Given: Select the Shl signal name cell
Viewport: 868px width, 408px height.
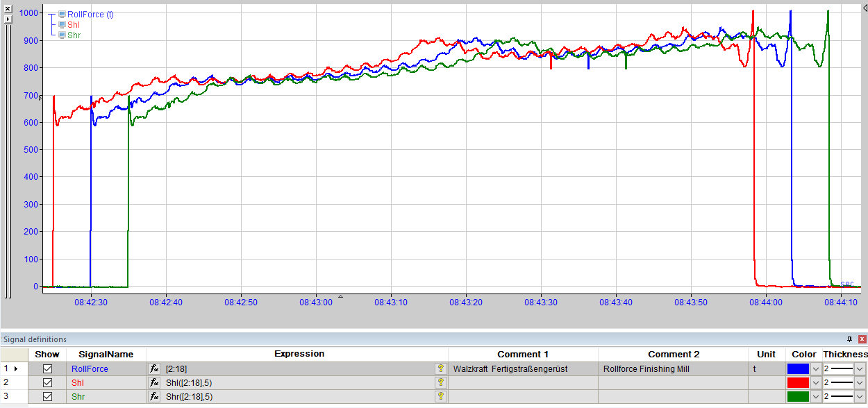Looking at the screenshot, I should pyautogui.click(x=106, y=382).
